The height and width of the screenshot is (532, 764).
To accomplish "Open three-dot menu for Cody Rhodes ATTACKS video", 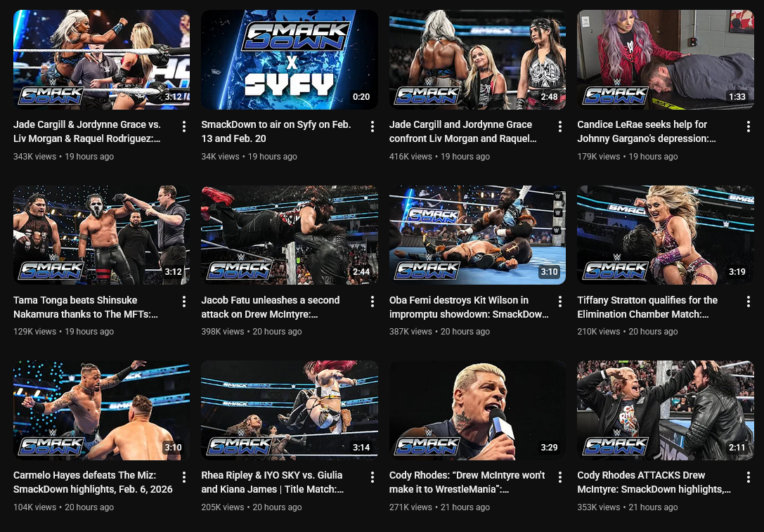I will pyautogui.click(x=748, y=477).
